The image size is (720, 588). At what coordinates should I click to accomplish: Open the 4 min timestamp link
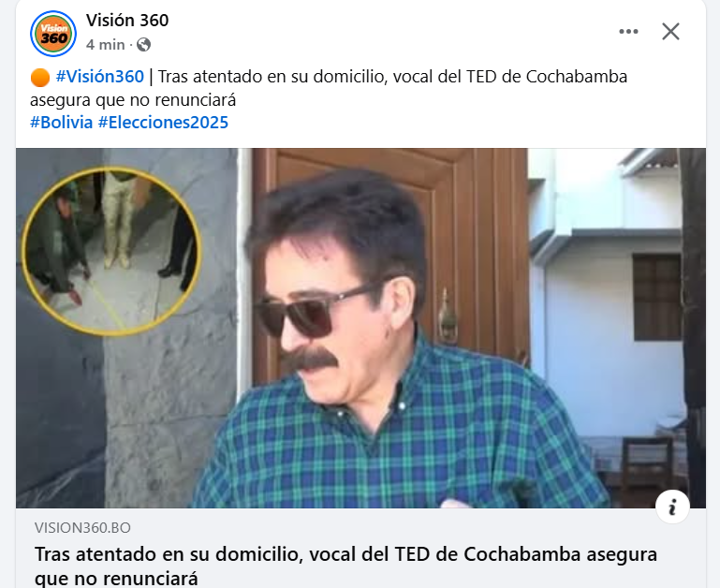point(105,45)
